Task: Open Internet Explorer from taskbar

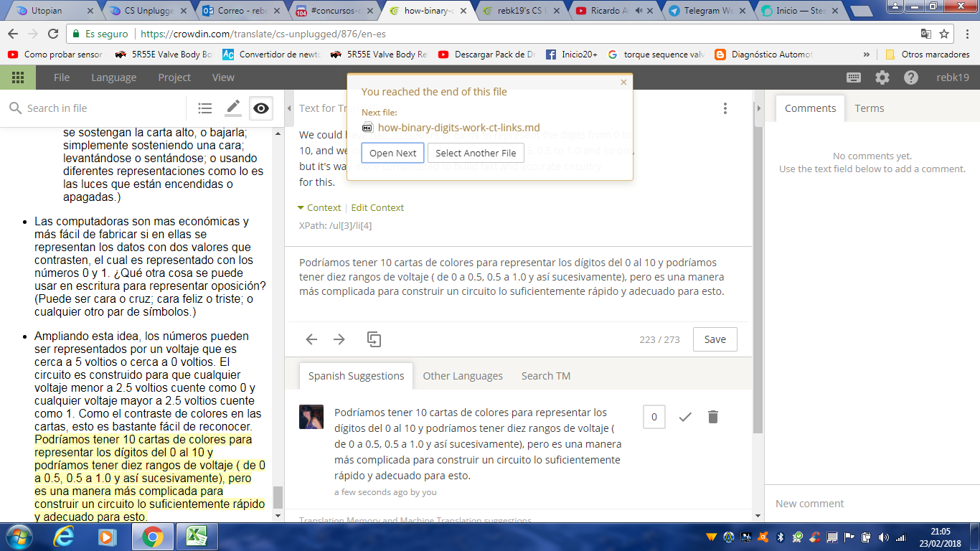Action: coord(65,536)
